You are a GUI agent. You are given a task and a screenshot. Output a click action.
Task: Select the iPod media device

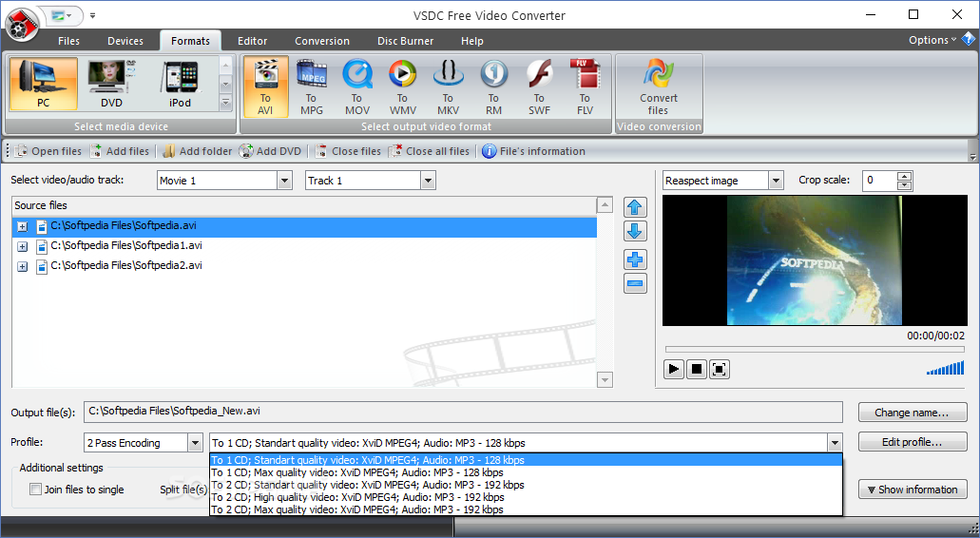click(x=180, y=84)
